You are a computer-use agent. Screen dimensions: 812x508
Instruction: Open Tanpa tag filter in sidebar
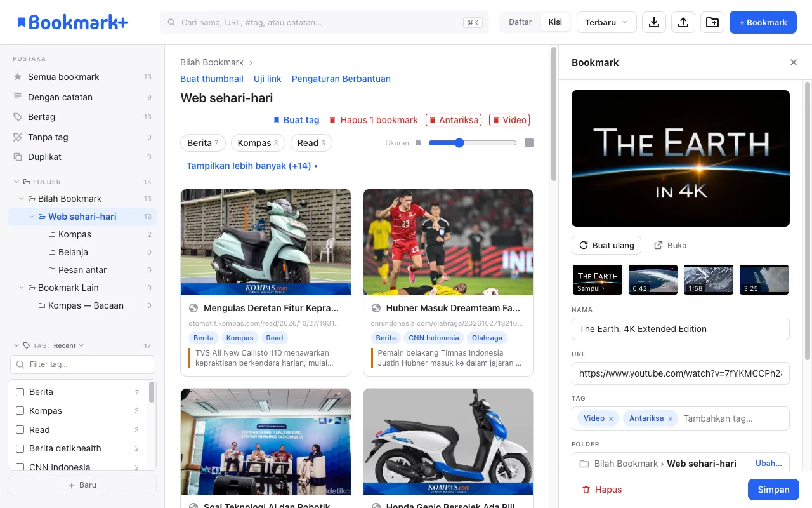(82, 137)
